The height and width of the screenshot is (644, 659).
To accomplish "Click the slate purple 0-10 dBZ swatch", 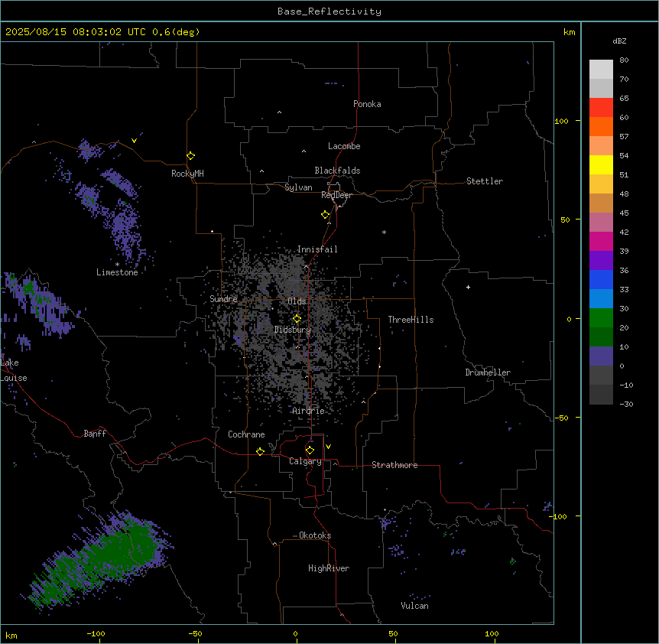I will (601, 356).
